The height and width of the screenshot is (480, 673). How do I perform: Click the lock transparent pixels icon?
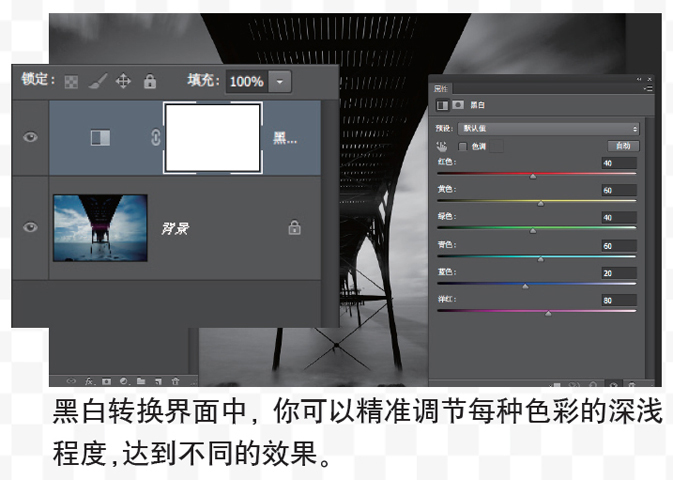click(x=71, y=82)
